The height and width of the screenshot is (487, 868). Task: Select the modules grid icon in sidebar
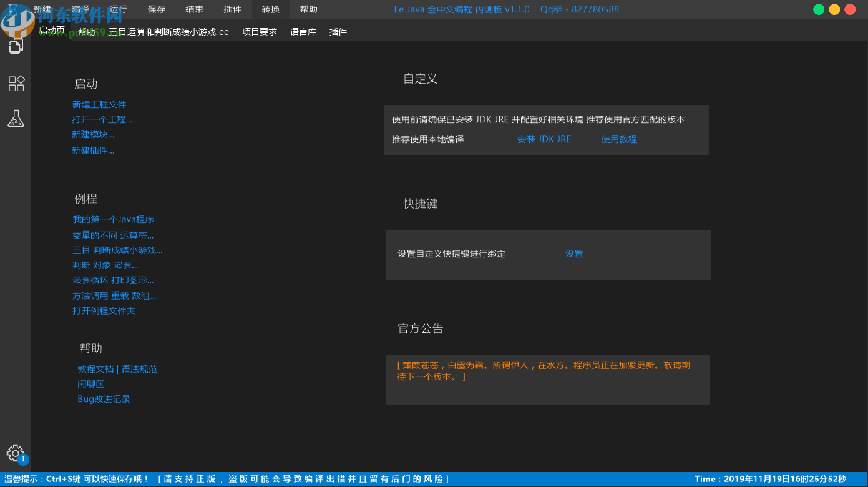[x=15, y=83]
